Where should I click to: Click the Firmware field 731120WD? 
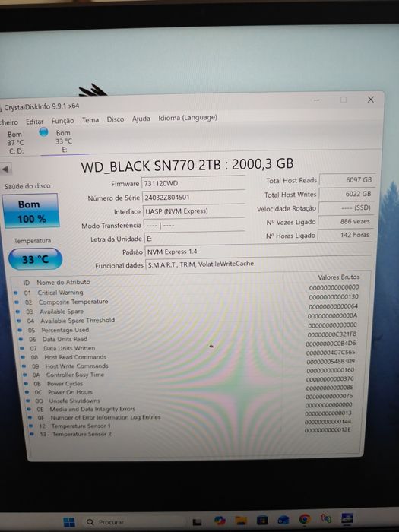(x=193, y=183)
